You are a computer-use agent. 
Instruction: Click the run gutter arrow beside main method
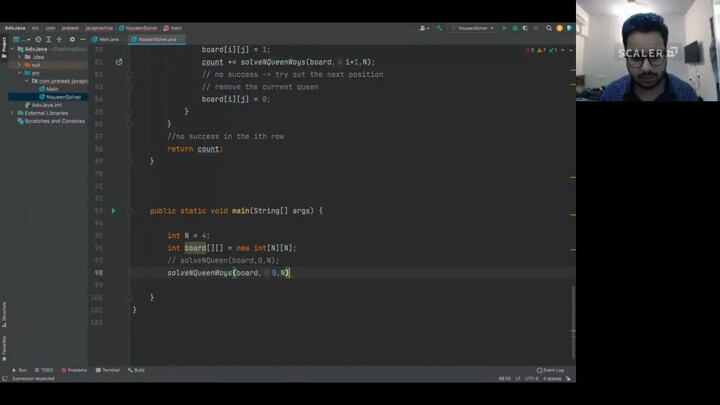[x=114, y=211]
